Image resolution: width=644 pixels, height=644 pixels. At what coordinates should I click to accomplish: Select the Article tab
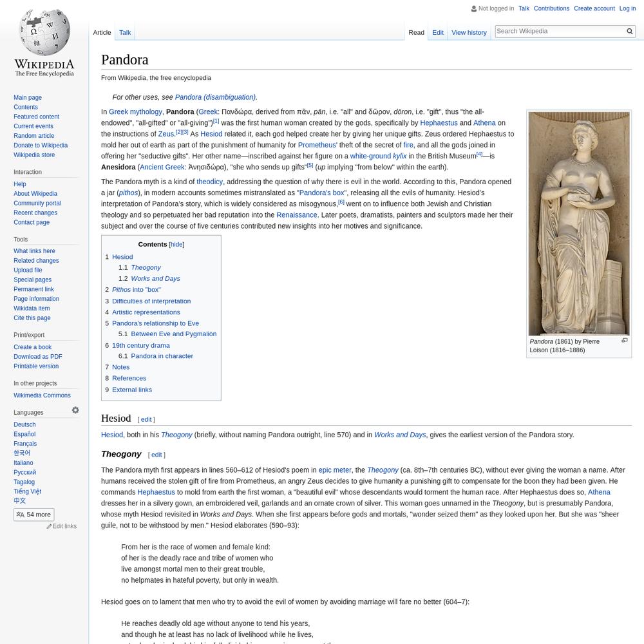click(x=102, y=32)
